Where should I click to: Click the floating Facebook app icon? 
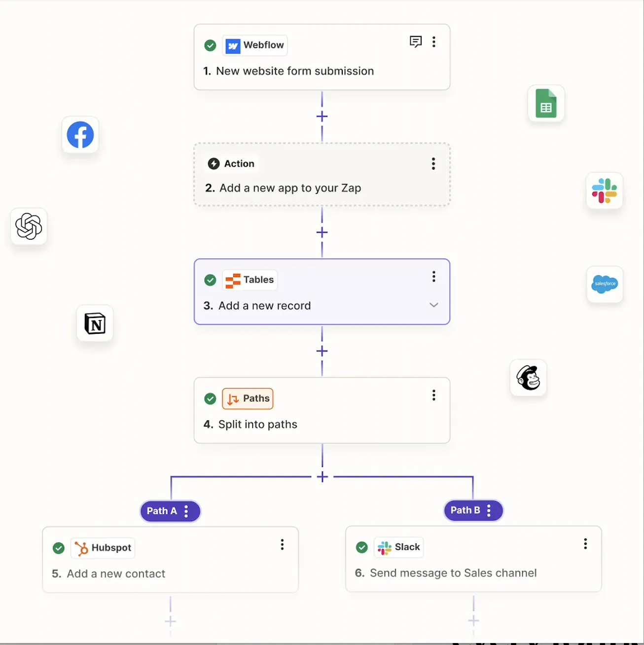[80, 135]
